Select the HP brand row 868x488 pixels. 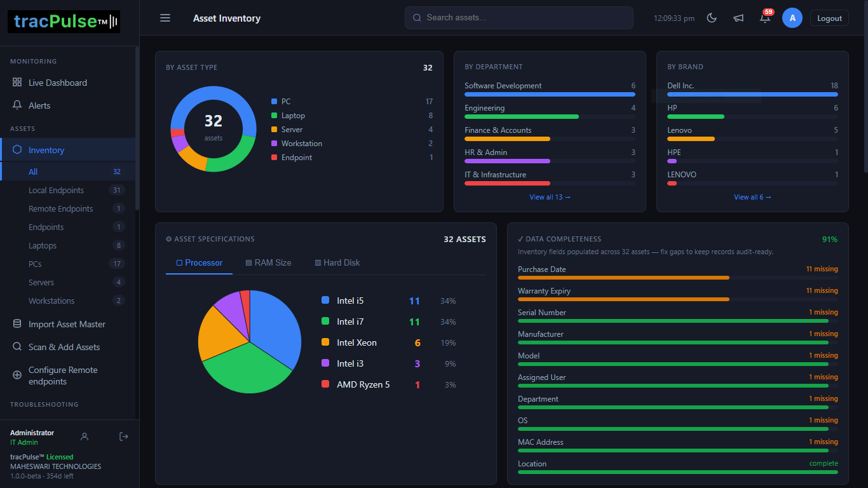click(x=752, y=111)
